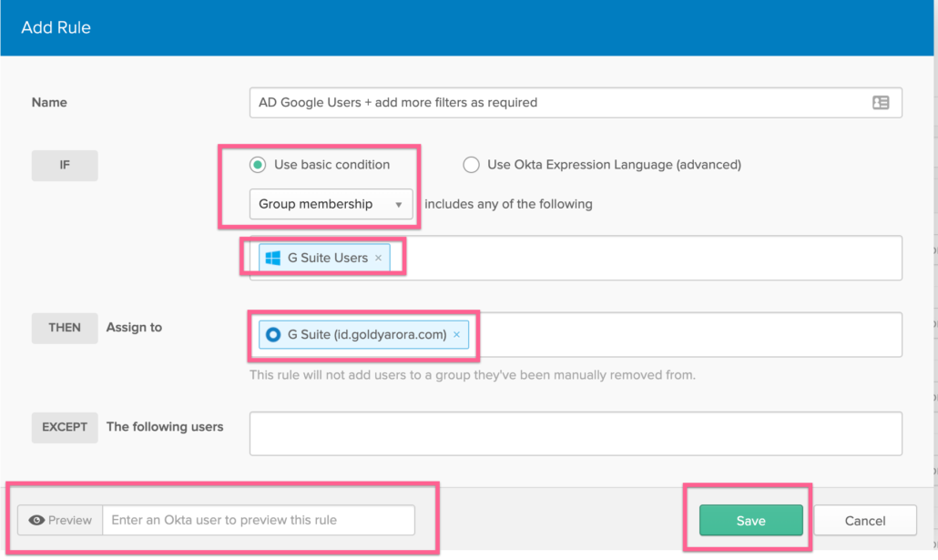This screenshot has height=560, width=938.
Task: Click the contact card icon in Name field
Action: [881, 103]
